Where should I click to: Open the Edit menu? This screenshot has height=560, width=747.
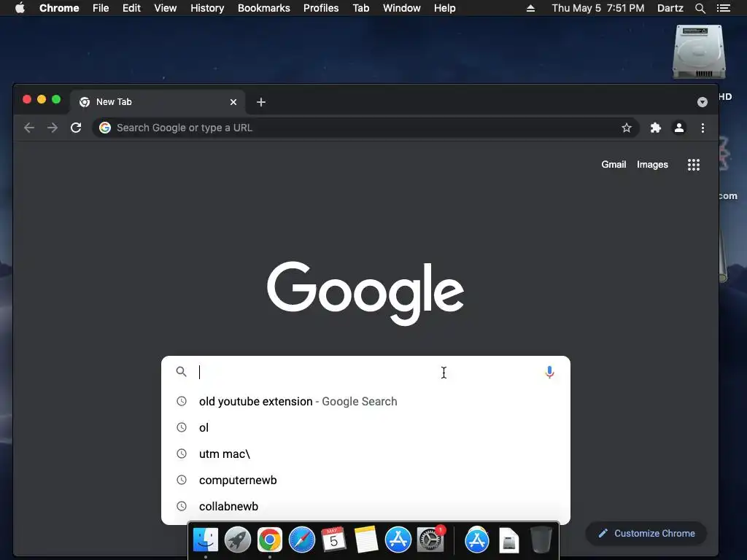pos(131,8)
